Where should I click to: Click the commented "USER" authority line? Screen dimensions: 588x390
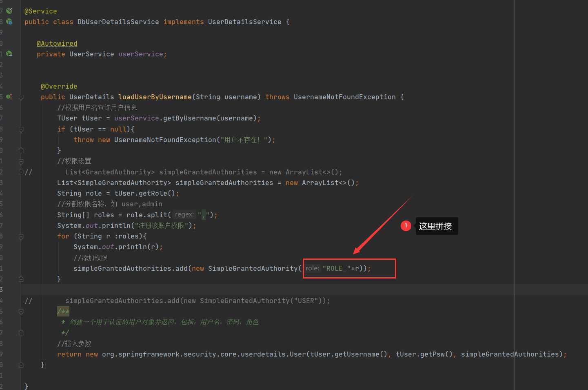tap(197, 301)
